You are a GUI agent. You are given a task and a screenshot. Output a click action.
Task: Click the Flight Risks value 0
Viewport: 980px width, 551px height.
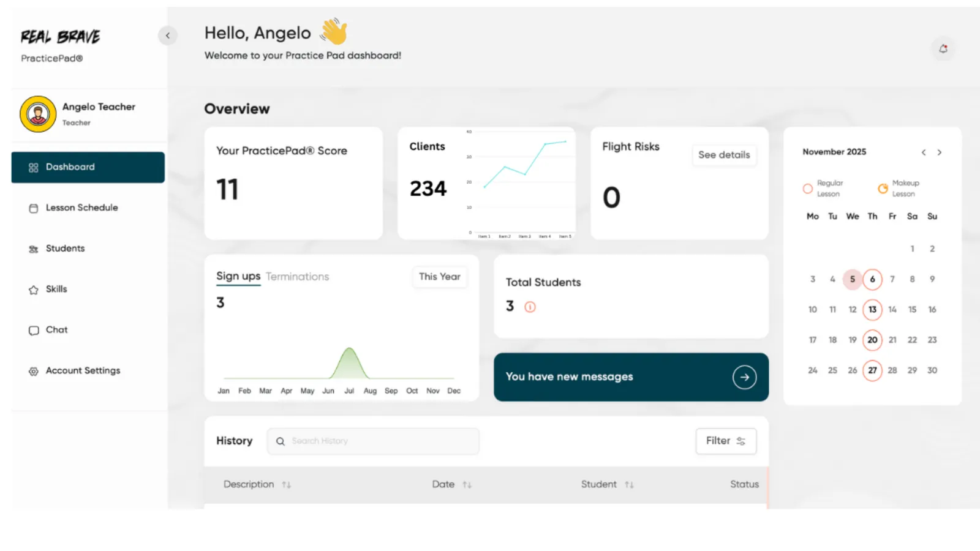(x=611, y=197)
